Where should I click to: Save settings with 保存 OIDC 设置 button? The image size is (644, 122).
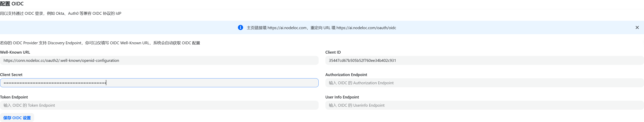17,118
